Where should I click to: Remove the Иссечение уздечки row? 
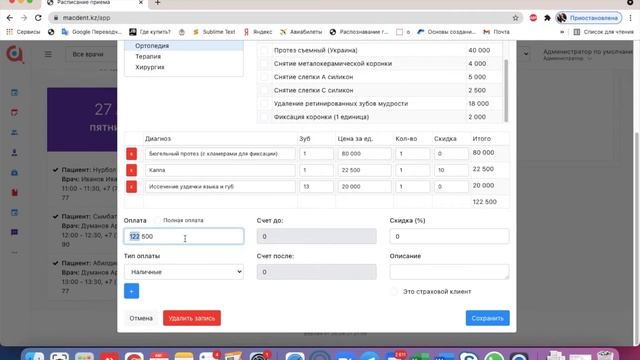point(131,187)
